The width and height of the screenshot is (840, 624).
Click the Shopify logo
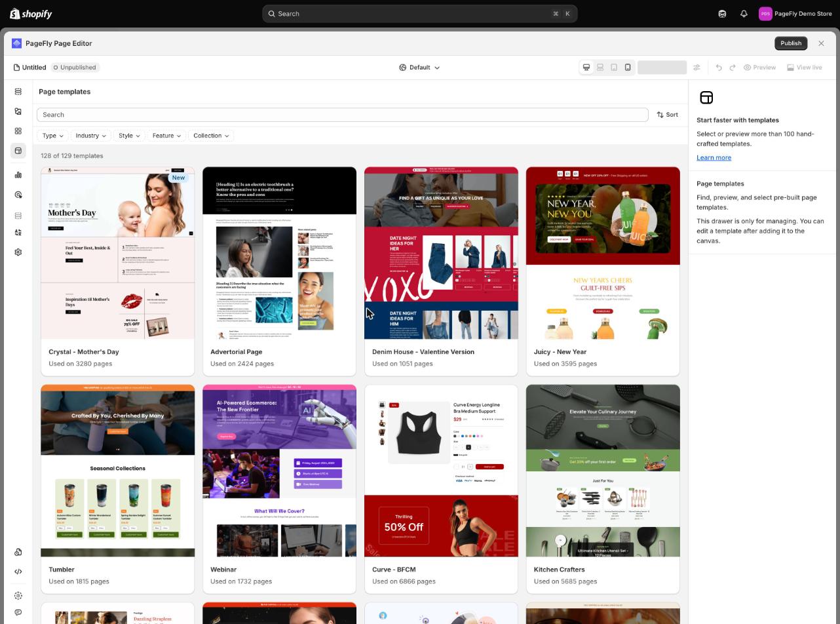[31, 14]
